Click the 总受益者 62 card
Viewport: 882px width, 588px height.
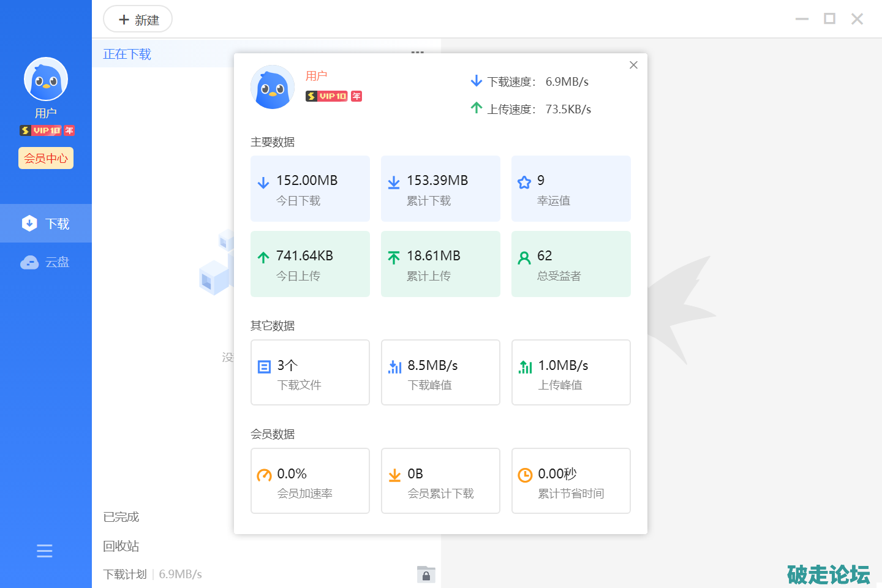tap(571, 264)
